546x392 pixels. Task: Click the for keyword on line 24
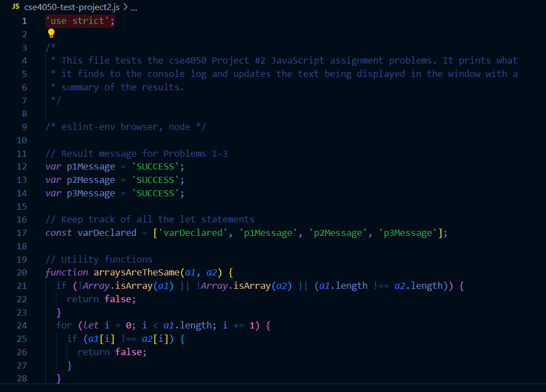coord(64,326)
